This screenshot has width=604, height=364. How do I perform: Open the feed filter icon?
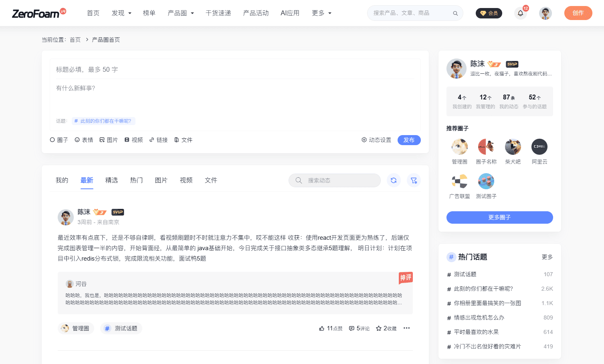(414, 180)
